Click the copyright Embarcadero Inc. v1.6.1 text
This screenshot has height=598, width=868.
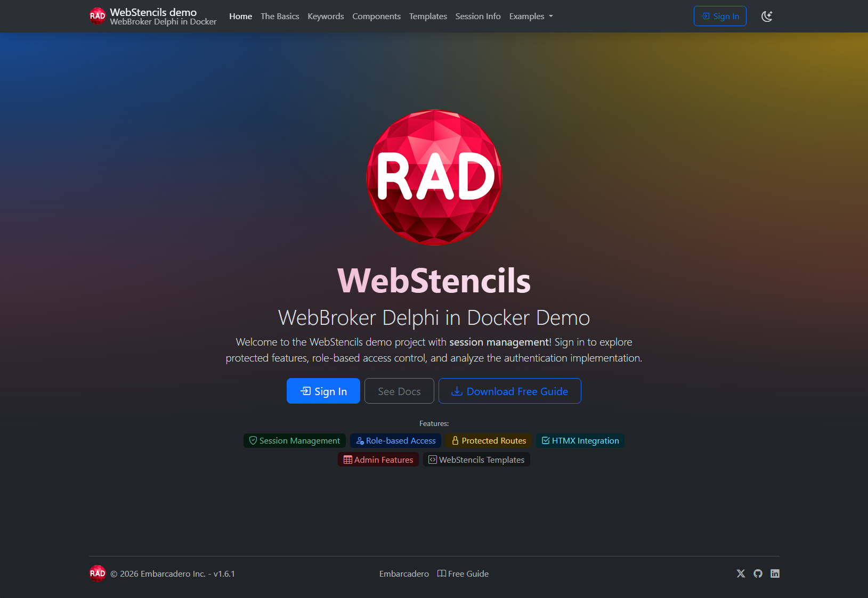(x=173, y=574)
